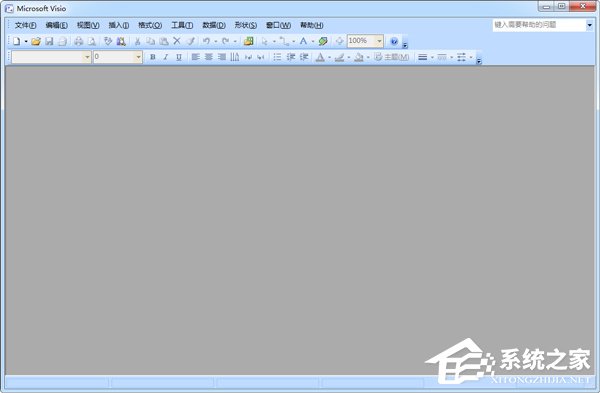Screen dimensions: 600x393
Task: Click the Decrease Indent icon
Action: tap(291, 57)
